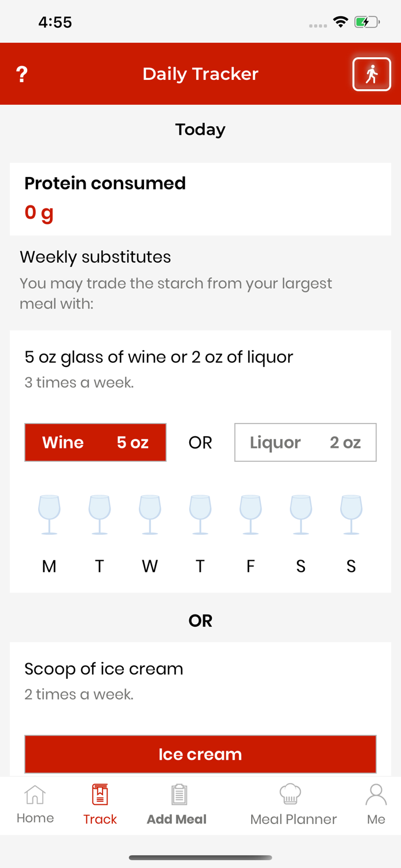Open the Add Meal tab
401x868 pixels.
coord(177,804)
